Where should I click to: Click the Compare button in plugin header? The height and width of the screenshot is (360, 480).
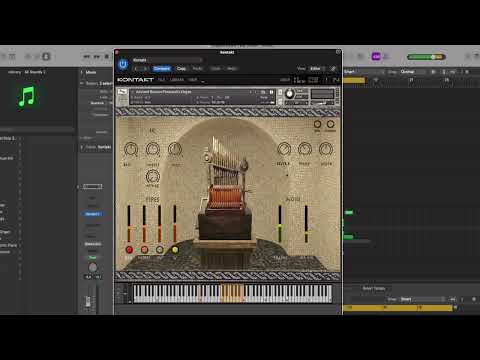162,69
